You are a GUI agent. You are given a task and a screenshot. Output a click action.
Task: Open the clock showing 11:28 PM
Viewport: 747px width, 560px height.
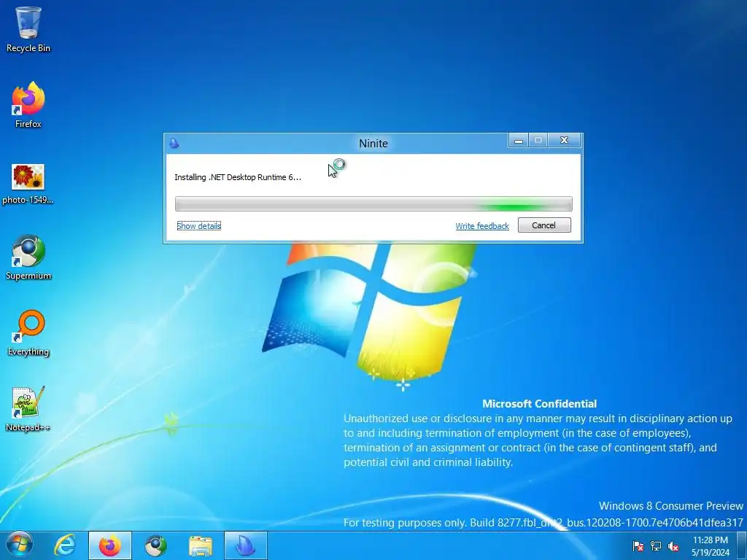[711, 546]
